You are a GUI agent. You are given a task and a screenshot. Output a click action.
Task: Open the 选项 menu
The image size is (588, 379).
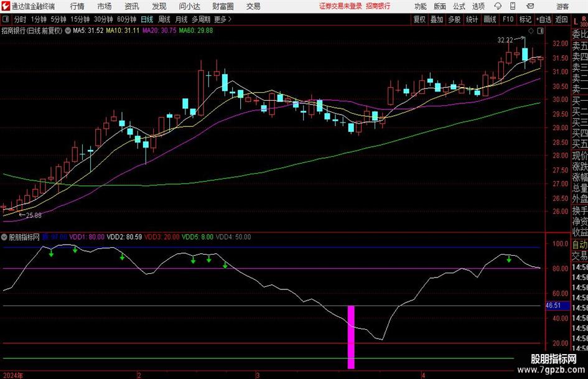[478, 6]
